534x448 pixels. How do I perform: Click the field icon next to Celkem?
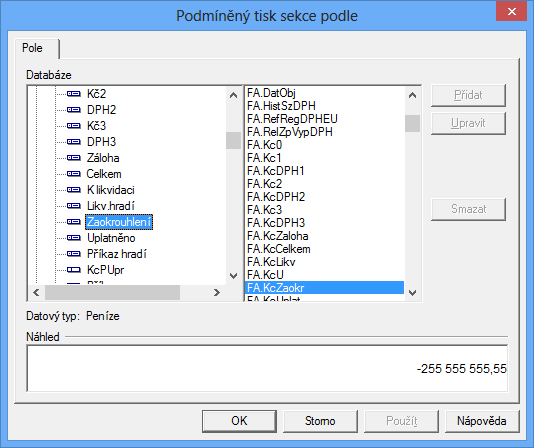(x=74, y=174)
